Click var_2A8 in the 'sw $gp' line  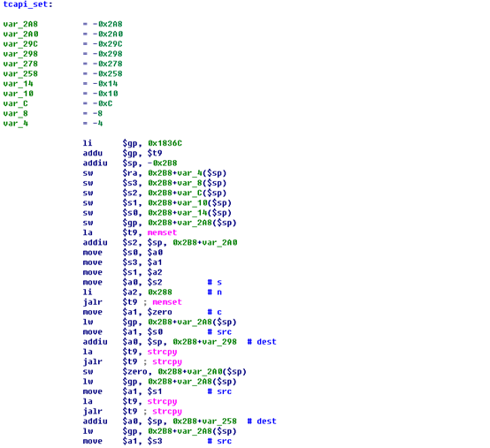click(195, 223)
